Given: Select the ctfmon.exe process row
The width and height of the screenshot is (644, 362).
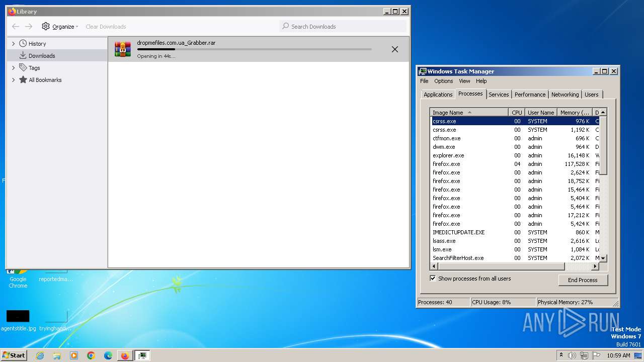Looking at the screenshot, I should 515,138.
